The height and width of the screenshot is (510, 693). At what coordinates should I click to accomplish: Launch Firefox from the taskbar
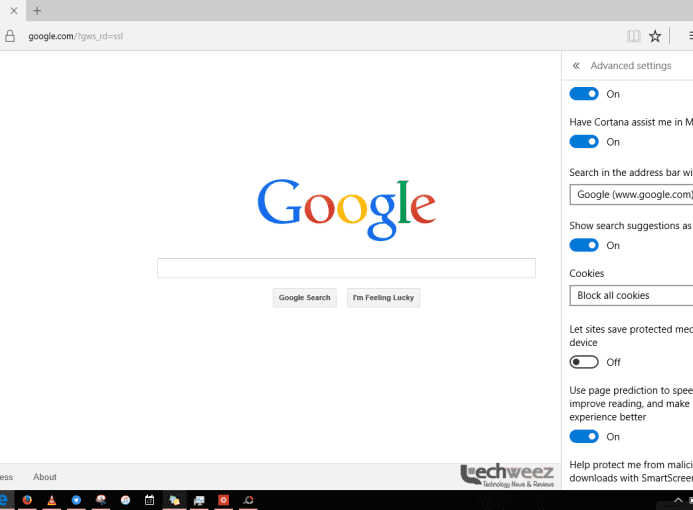pyautogui.click(x=27, y=500)
